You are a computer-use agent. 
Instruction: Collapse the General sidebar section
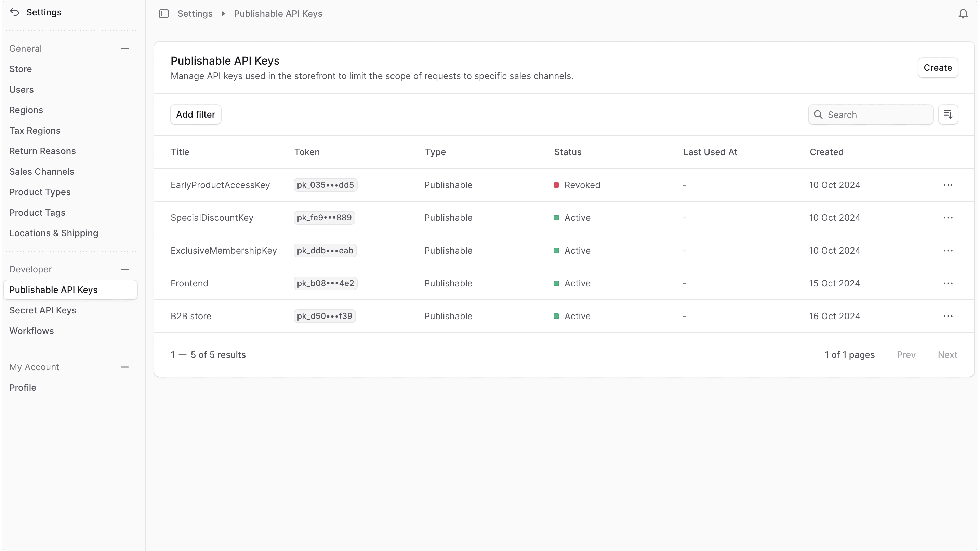(124, 49)
